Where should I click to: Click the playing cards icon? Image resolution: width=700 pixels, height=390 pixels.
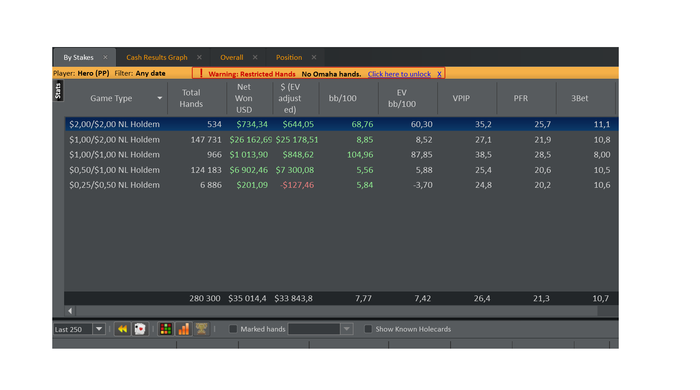[x=140, y=329]
